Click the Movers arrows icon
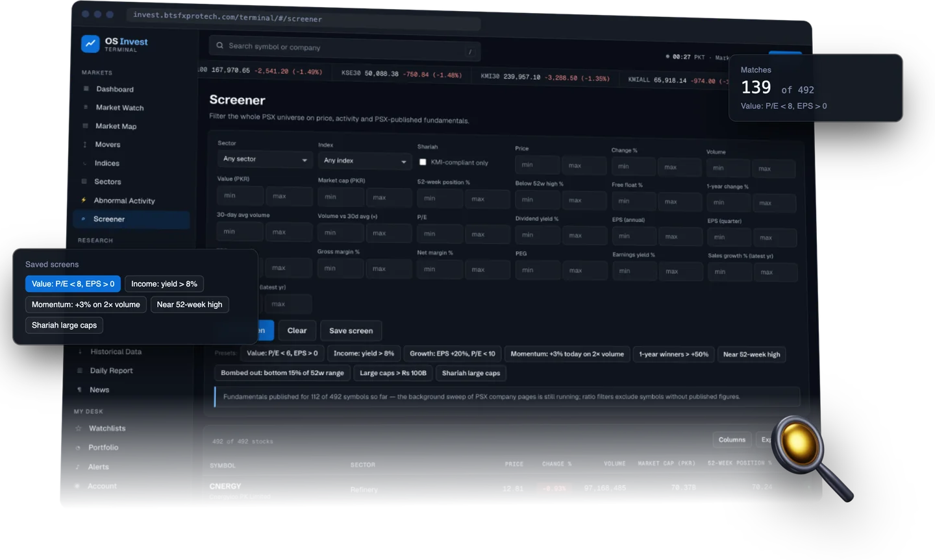This screenshot has width=935, height=560. pyautogui.click(x=84, y=144)
